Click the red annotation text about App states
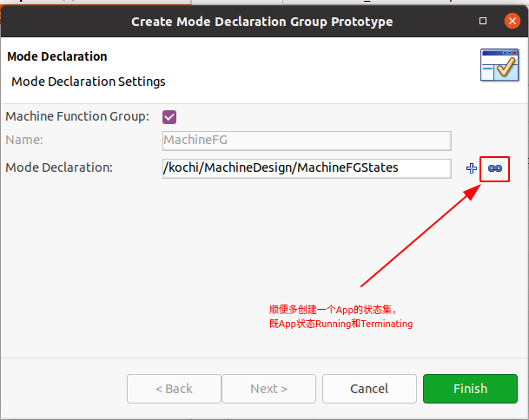 point(341,317)
